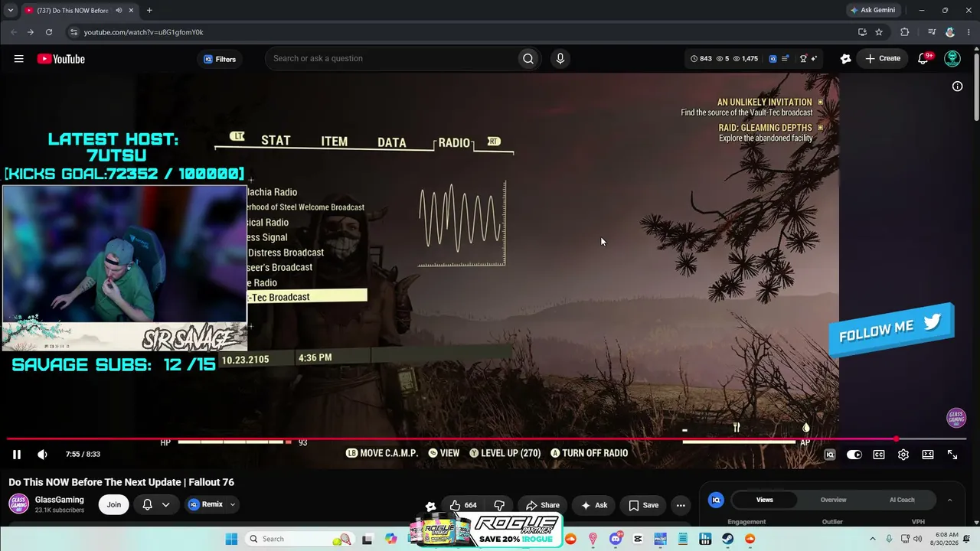Open the browser tab search dropdown arrow

tap(10, 11)
